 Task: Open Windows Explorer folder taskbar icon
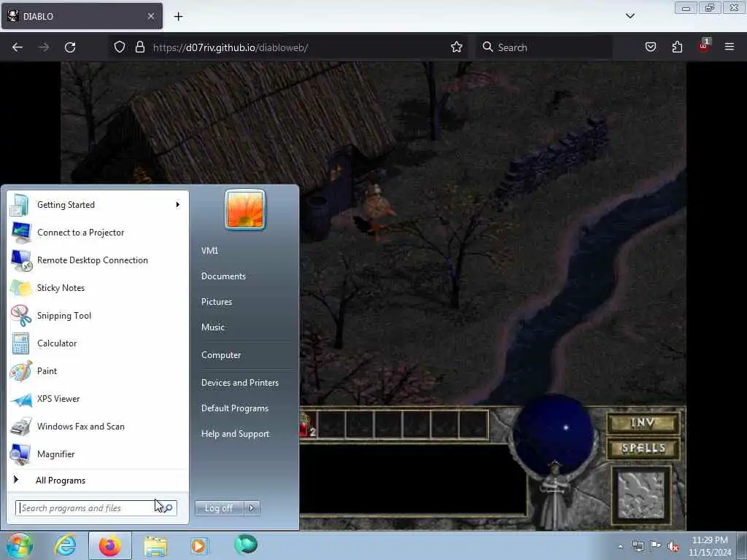pos(155,545)
